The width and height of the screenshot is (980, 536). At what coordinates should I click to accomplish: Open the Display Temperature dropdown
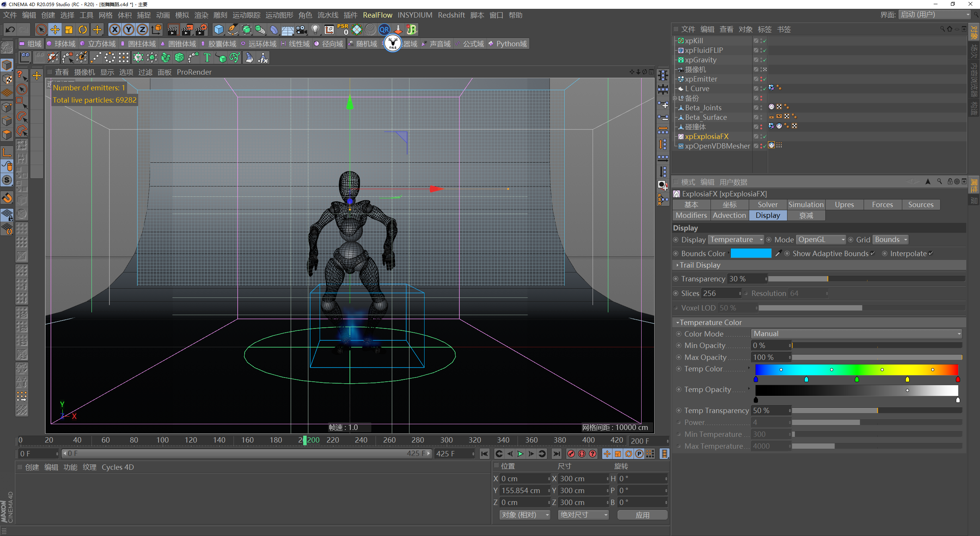(735, 240)
